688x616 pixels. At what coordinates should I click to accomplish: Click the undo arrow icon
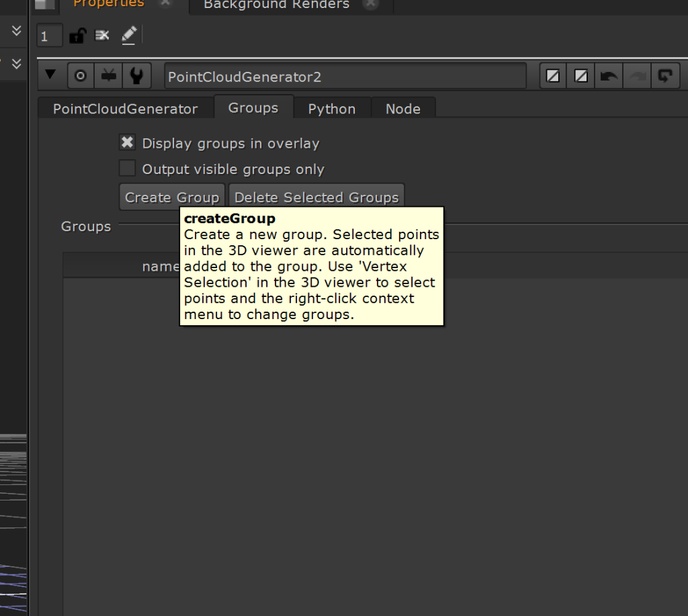[x=609, y=76]
